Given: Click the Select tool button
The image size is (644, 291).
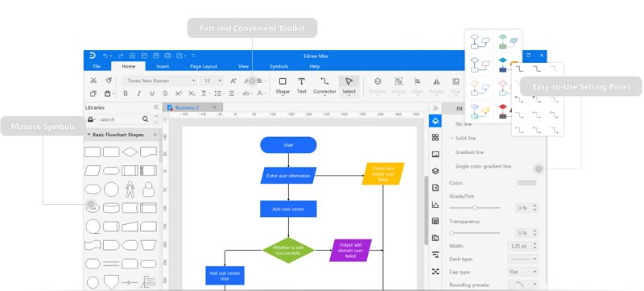Looking at the screenshot, I should 349,85.
